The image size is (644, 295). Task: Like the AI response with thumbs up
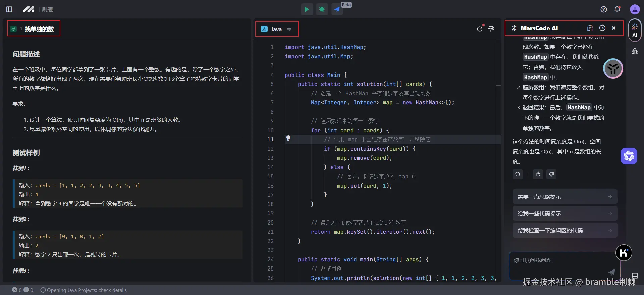pos(538,174)
